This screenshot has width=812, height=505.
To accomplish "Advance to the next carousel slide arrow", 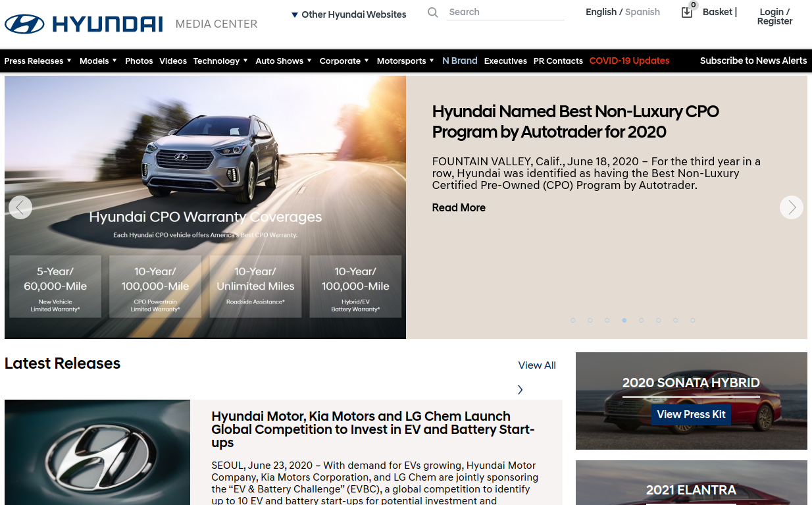I will [x=792, y=207].
